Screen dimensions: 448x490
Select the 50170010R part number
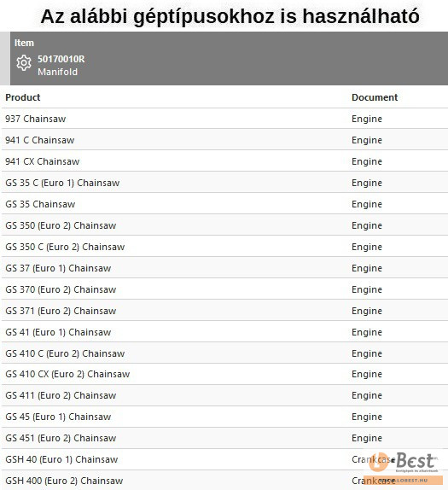pyautogui.click(x=61, y=59)
